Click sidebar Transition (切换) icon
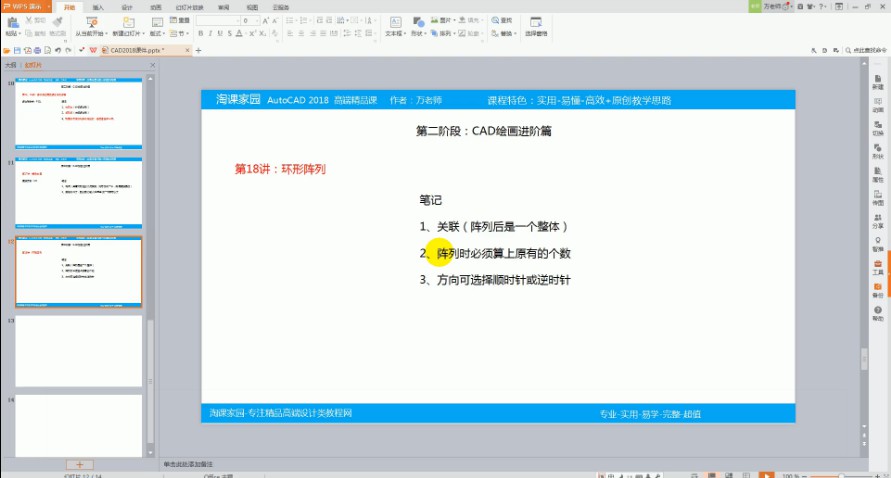This screenshot has height=478, width=891. tap(878, 128)
